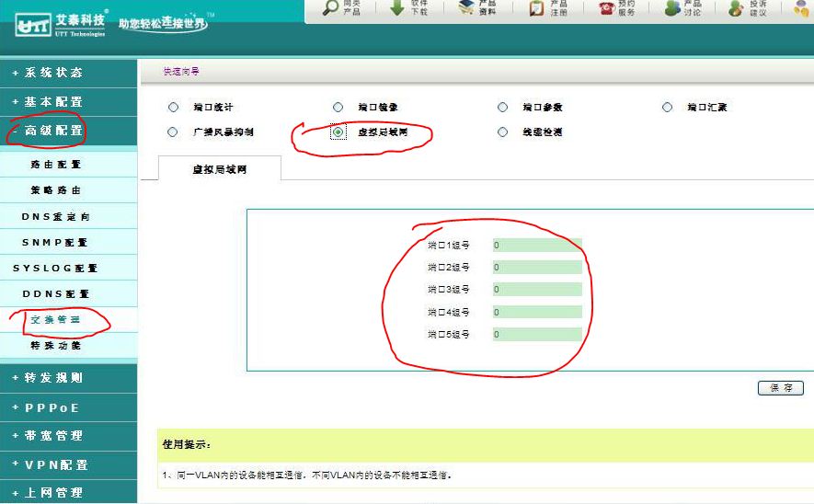
Task: Click the VLAN hint text line
Action: 307,475
